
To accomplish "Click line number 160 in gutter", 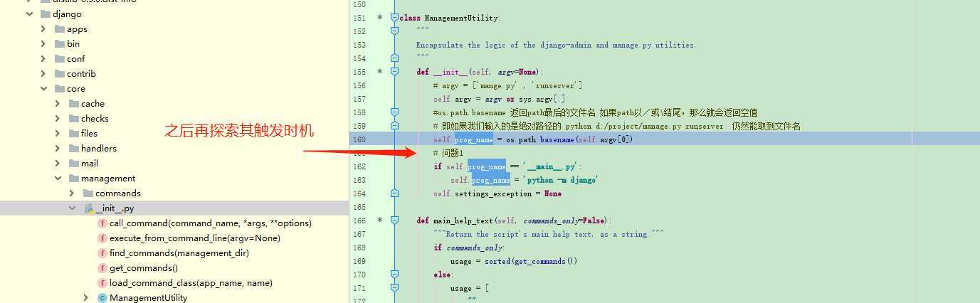I will [x=359, y=139].
